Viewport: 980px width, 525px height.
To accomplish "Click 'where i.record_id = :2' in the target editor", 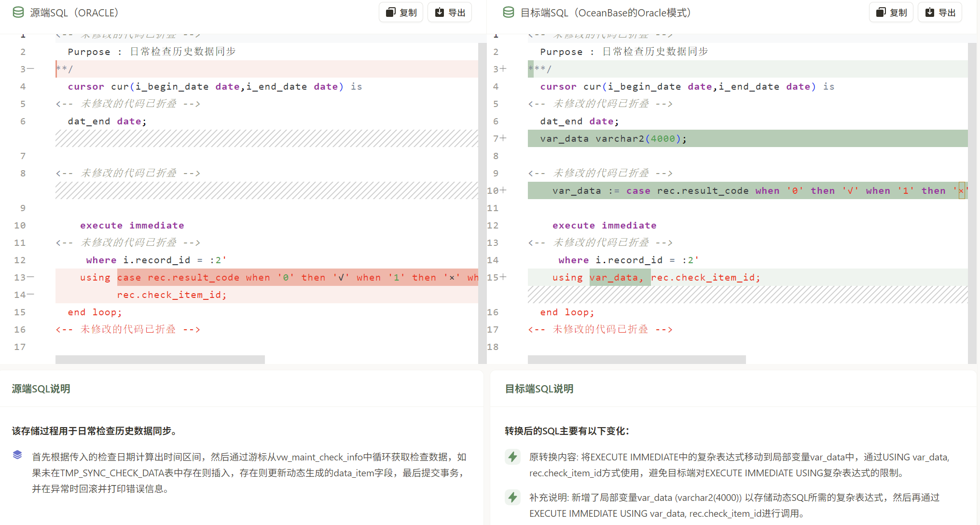I will (629, 260).
